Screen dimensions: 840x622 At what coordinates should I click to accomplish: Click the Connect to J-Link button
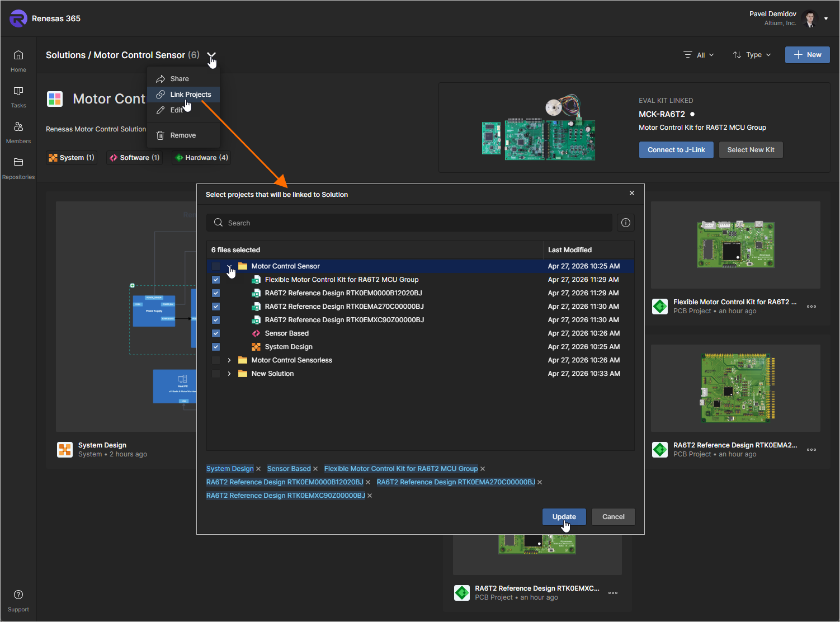tap(676, 150)
